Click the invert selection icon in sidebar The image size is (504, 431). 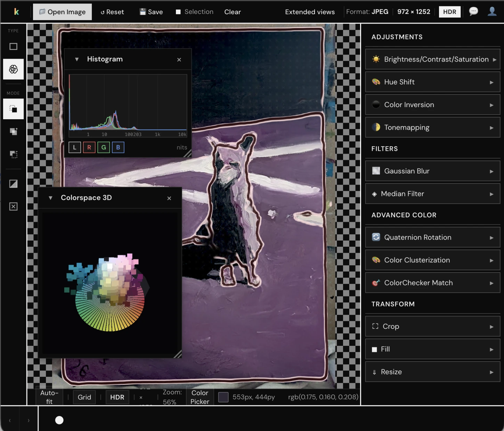pos(13,184)
